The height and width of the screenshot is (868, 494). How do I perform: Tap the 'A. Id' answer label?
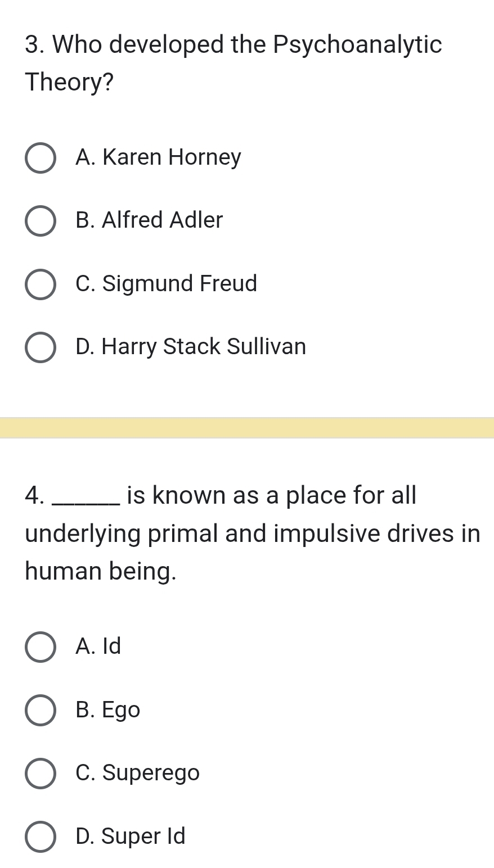98,647
